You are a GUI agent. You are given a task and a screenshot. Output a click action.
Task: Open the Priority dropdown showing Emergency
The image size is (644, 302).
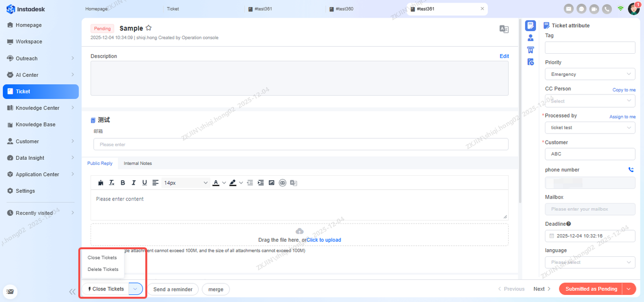coord(590,74)
